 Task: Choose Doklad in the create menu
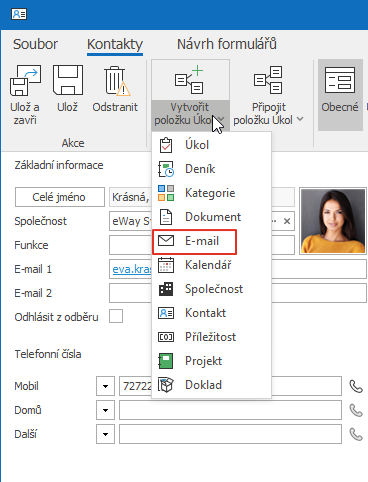212,385
